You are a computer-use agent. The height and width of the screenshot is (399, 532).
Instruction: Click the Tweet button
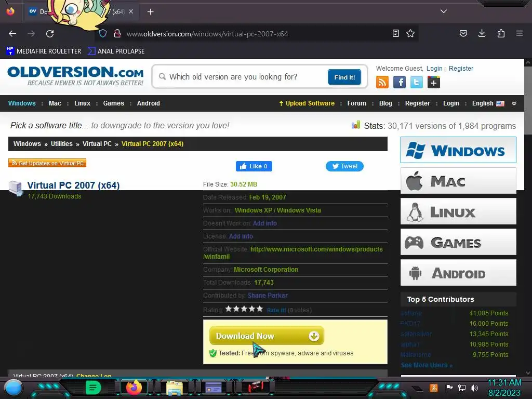tap(345, 166)
